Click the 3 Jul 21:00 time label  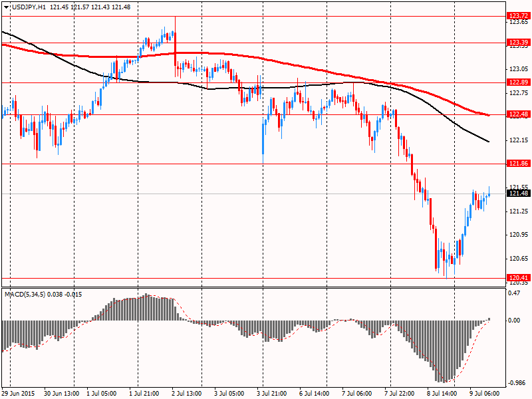[272, 394]
